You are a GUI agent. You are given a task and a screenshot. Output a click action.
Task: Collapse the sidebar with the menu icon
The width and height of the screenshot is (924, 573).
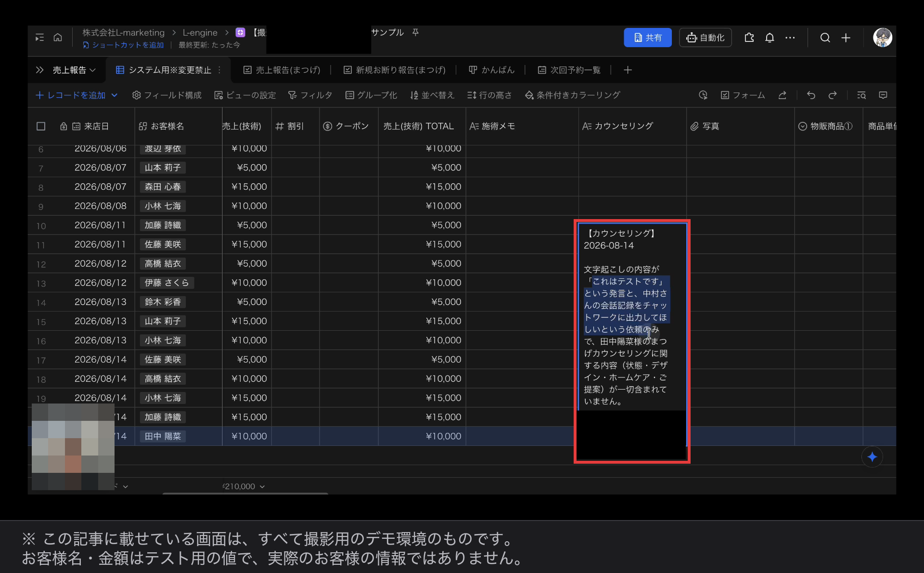tap(39, 38)
